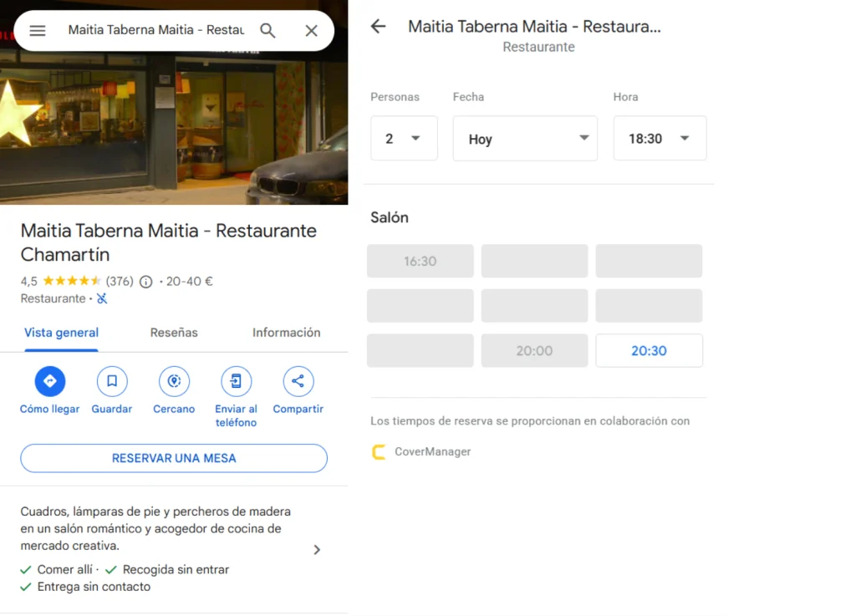
Task: Click the Enviar al teléfono icon
Action: point(236,382)
